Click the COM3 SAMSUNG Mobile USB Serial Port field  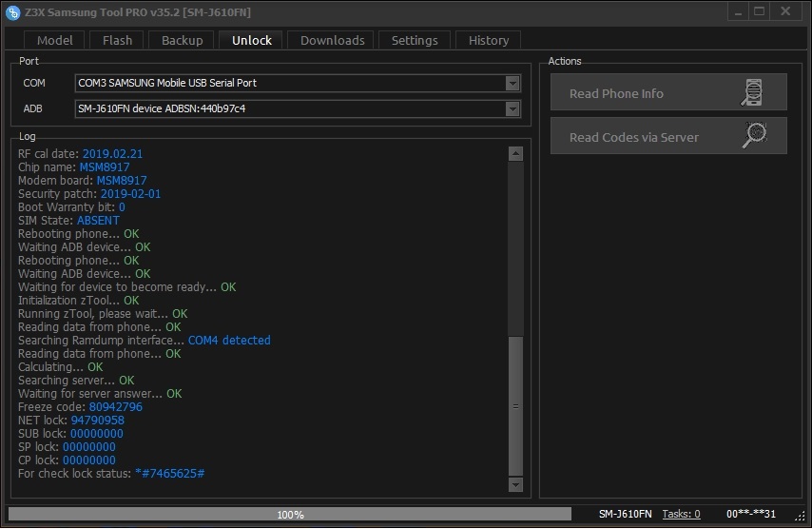pos(298,84)
